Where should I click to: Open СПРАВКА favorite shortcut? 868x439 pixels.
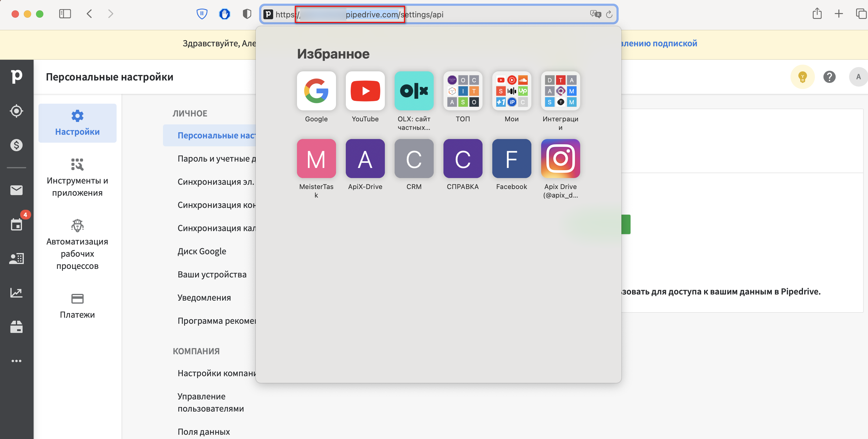[463, 158]
